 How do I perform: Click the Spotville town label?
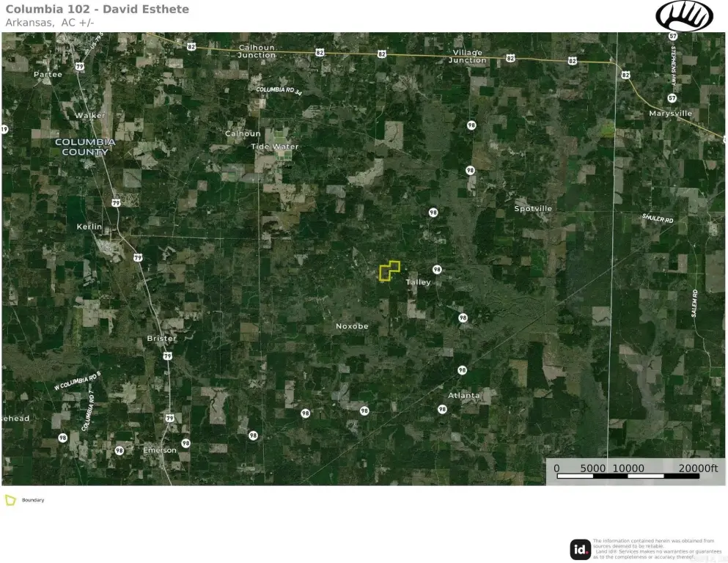point(533,209)
